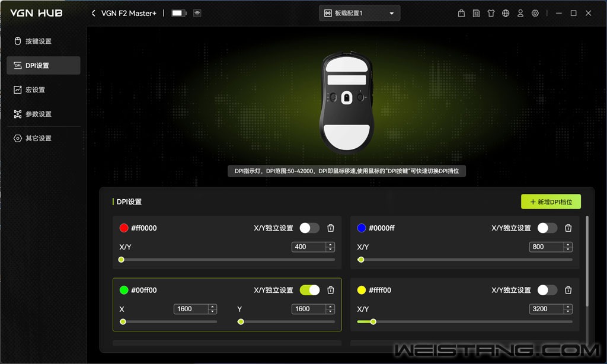Open 其它设置 in the sidebar
607x364 pixels.
click(x=38, y=138)
